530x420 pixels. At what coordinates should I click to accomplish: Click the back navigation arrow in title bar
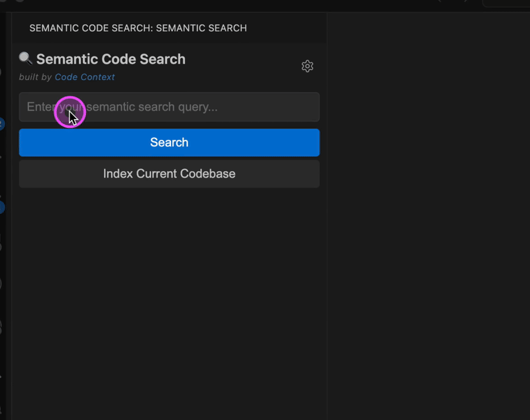(439, 2)
